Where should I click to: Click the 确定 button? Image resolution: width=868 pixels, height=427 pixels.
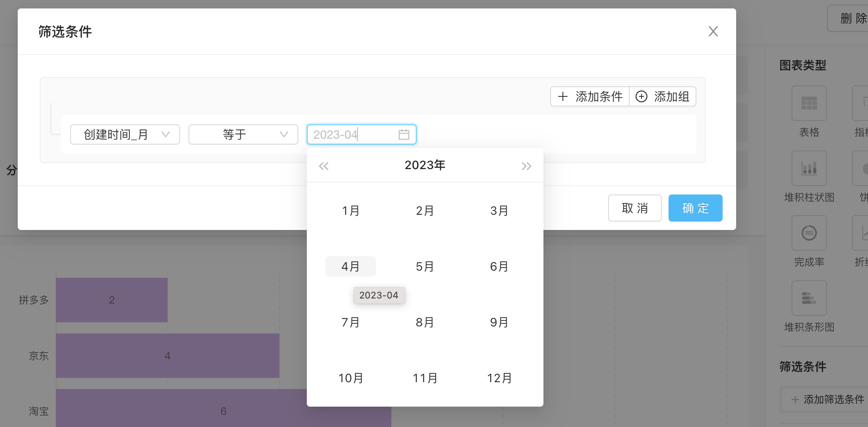[x=696, y=208]
